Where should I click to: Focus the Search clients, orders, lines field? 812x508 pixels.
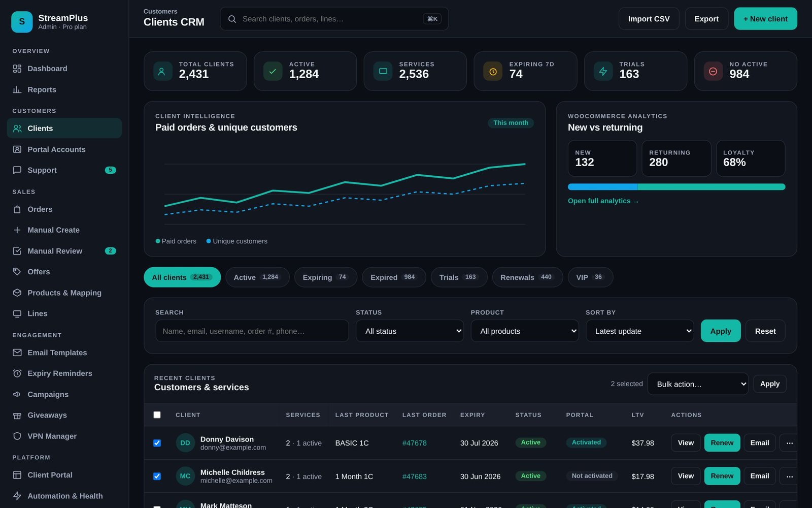tap(334, 19)
